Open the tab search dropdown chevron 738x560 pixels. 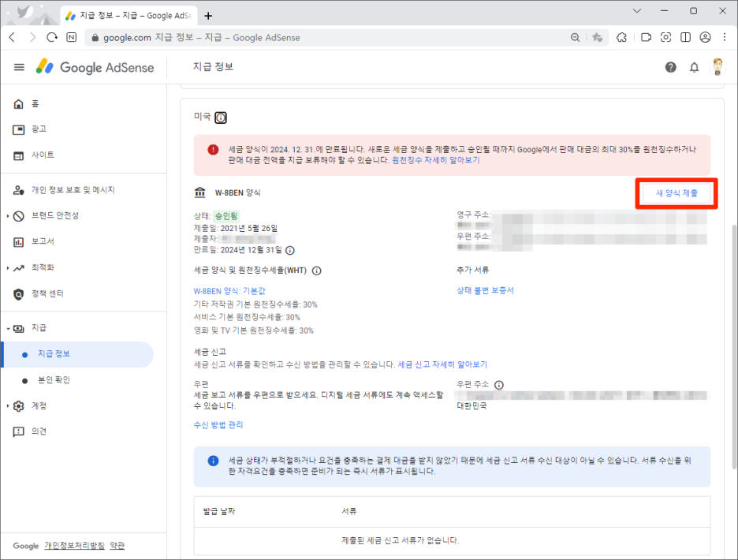[637, 11]
